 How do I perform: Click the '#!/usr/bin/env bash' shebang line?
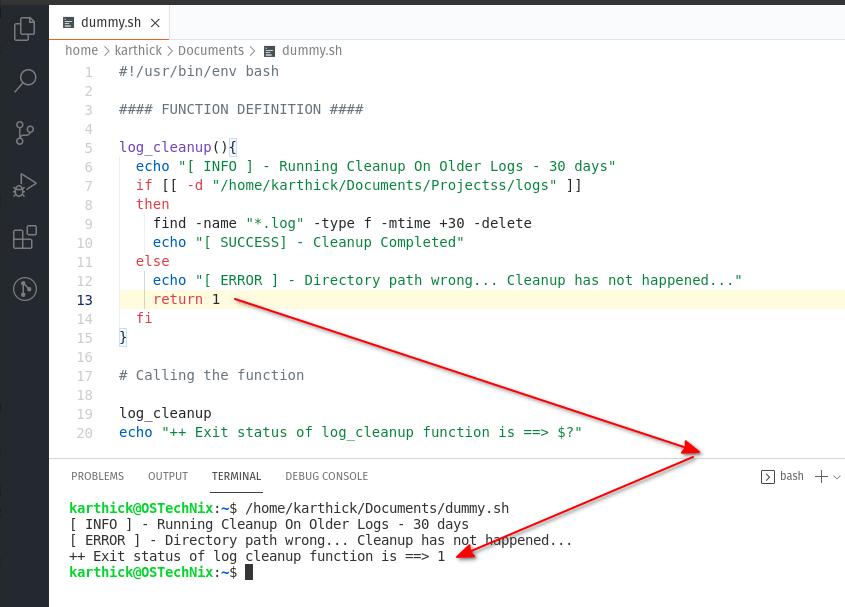point(199,71)
